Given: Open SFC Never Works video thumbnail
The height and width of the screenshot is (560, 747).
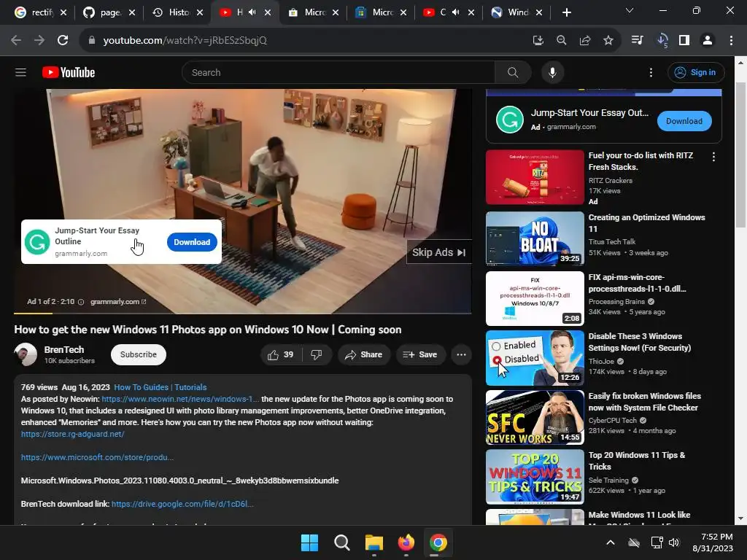Looking at the screenshot, I should point(535,417).
